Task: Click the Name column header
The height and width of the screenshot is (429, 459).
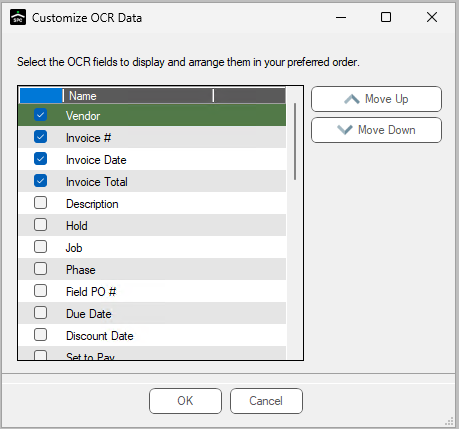Action: (x=138, y=96)
